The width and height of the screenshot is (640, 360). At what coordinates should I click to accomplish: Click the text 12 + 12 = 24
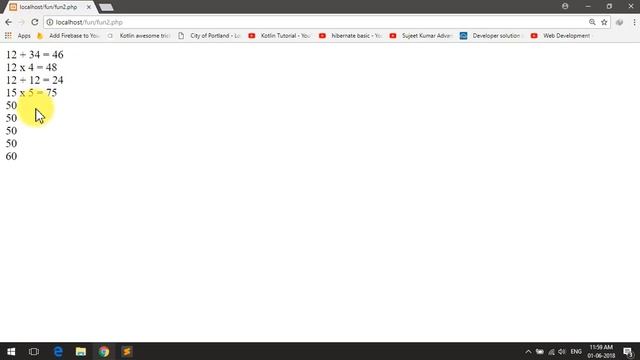35,80
